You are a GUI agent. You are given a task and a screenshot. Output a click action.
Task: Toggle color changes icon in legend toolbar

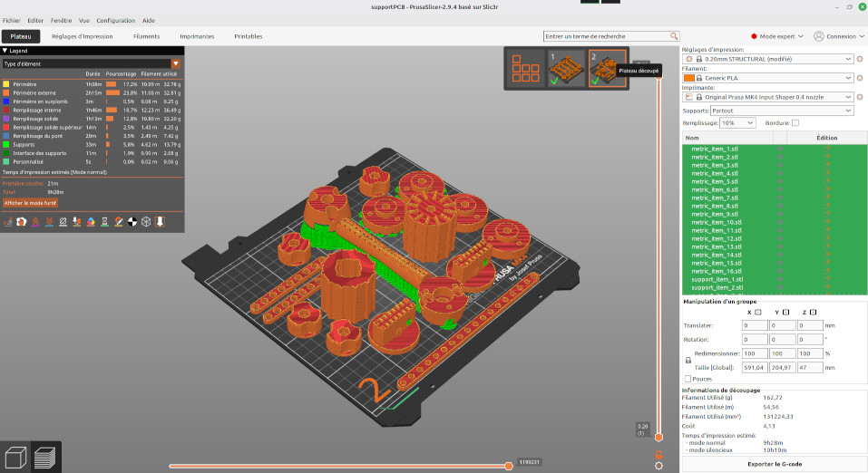(x=91, y=222)
